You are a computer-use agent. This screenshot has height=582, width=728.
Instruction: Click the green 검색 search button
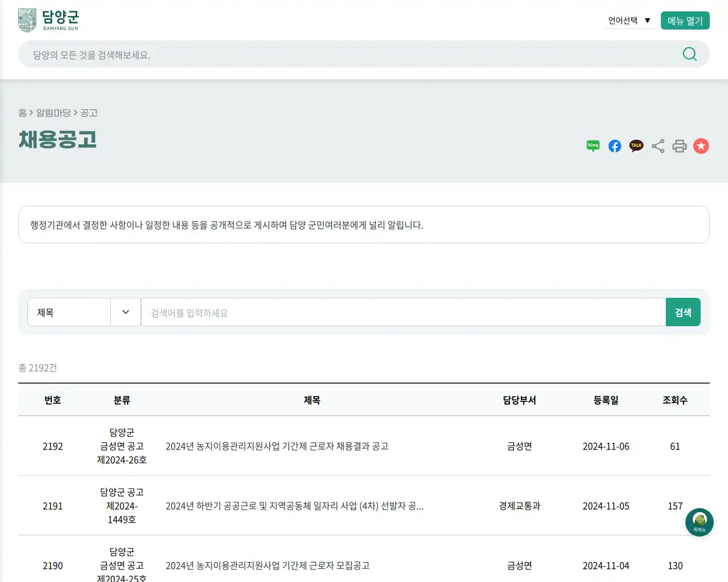pyautogui.click(x=683, y=312)
